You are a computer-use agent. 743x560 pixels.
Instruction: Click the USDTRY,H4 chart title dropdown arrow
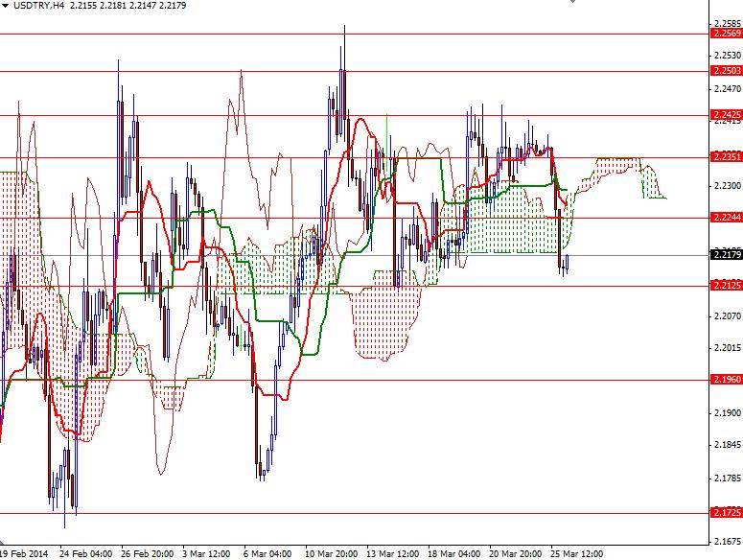5,6
